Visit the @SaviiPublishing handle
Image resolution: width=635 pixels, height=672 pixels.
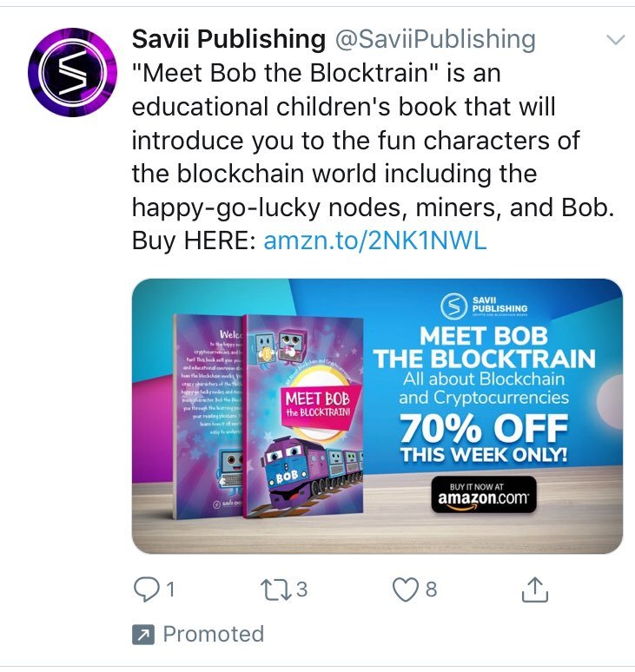click(434, 39)
